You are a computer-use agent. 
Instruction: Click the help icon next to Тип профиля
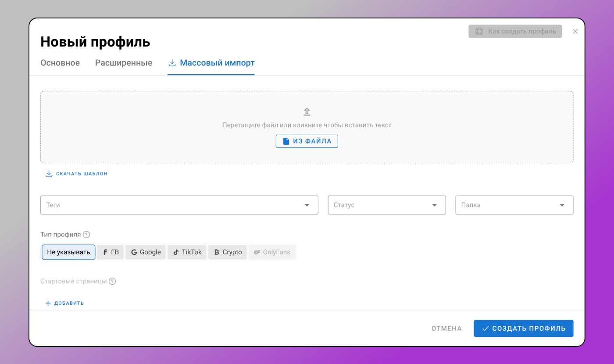pos(86,235)
